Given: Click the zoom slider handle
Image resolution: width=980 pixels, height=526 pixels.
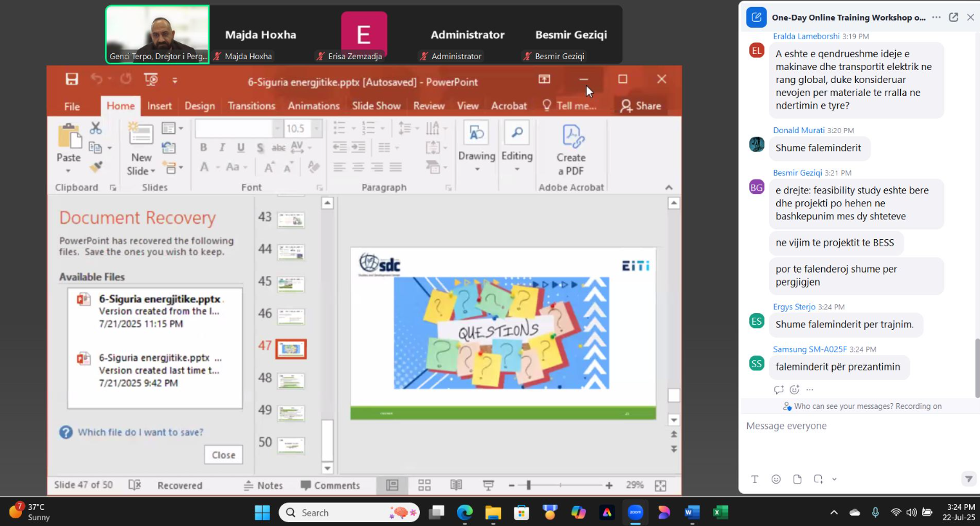Looking at the screenshot, I should pyautogui.click(x=529, y=485).
